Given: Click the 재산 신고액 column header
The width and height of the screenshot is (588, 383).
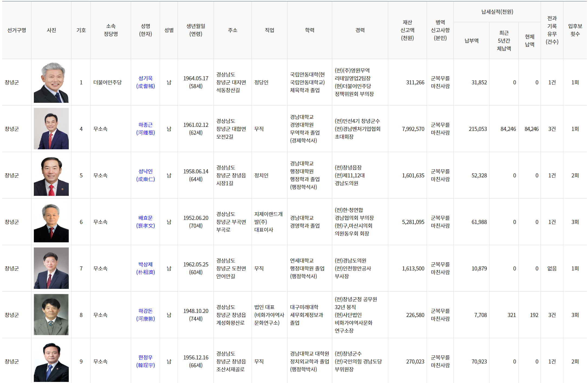Looking at the screenshot, I should 407,30.
